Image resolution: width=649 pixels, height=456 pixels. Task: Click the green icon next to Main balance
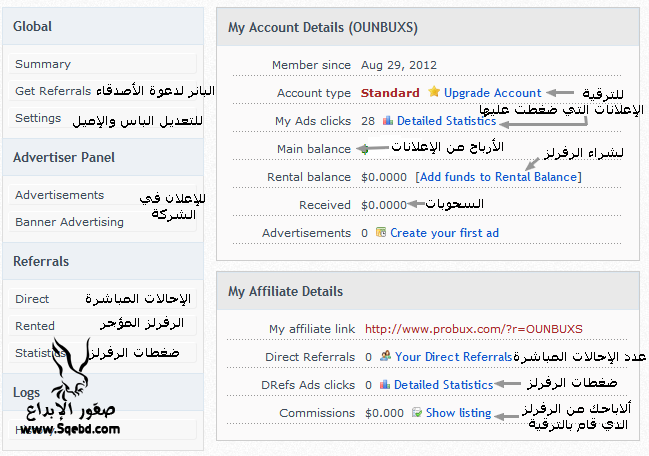[364, 149]
